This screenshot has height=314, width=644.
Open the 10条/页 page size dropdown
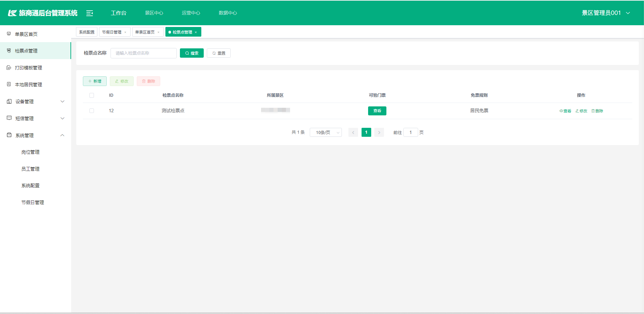coord(326,132)
